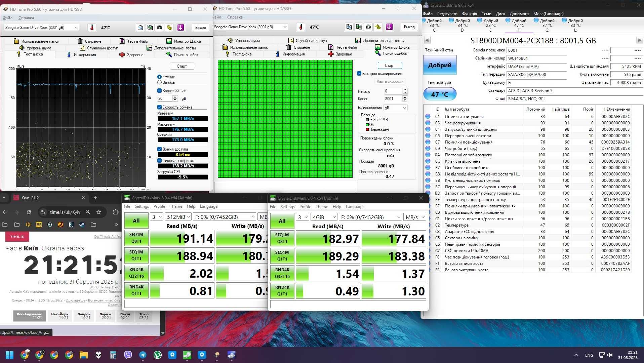Click the purple save-download arrow icon in left HD Tune
The width and height of the screenshot is (644, 363).
180,28
